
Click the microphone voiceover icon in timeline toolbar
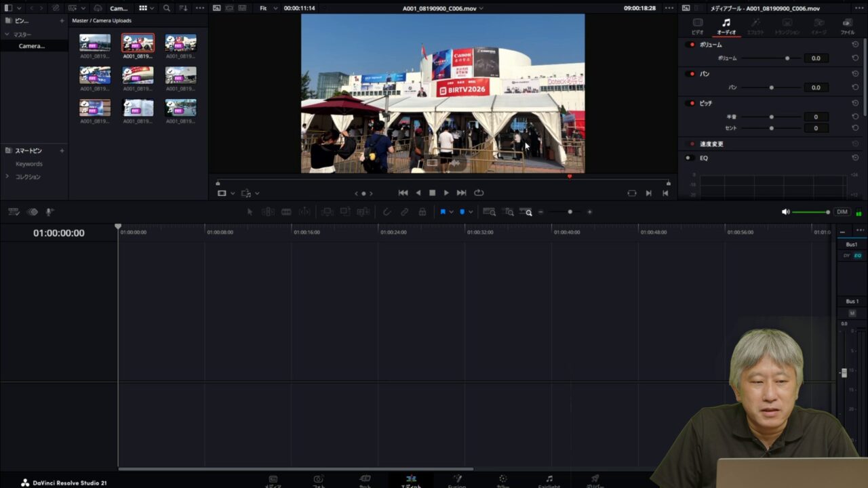[x=50, y=211]
